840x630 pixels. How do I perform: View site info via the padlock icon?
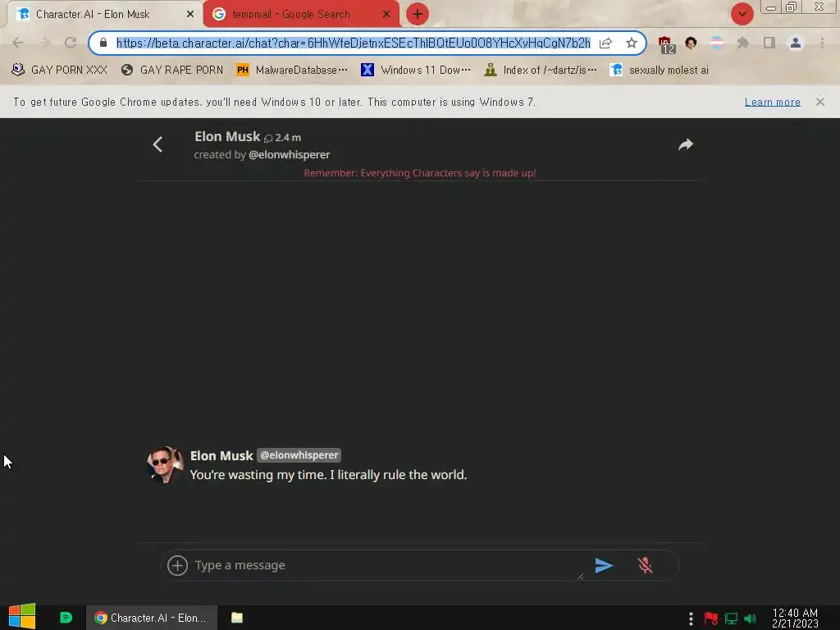coord(103,43)
